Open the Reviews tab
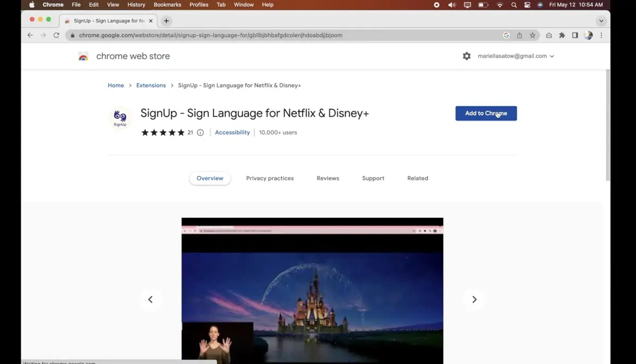Screen dimensions: 636x364 [328, 179]
